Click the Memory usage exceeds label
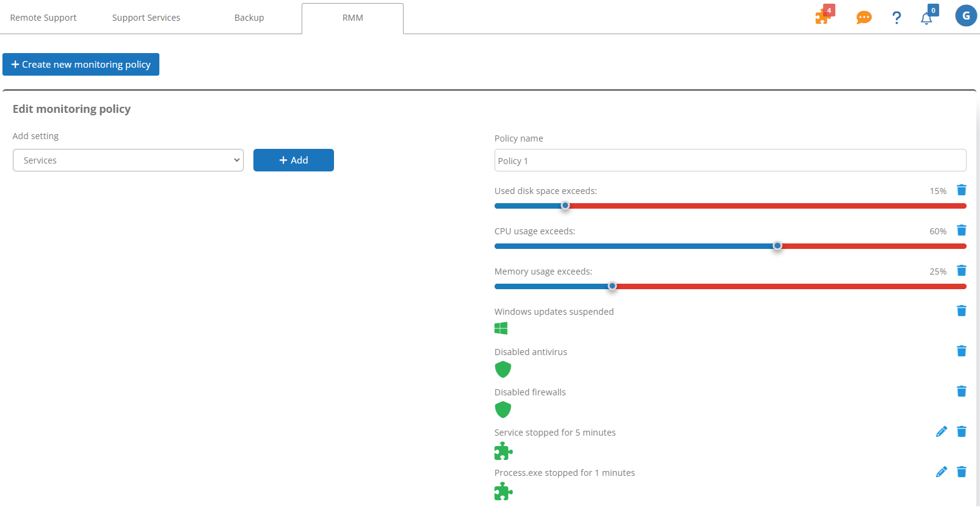Viewport: 980px width, 532px height. pyautogui.click(x=543, y=271)
